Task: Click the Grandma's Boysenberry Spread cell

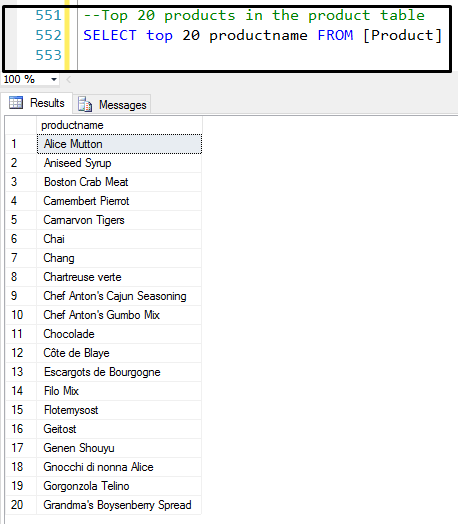Action: pyautogui.click(x=119, y=505)
